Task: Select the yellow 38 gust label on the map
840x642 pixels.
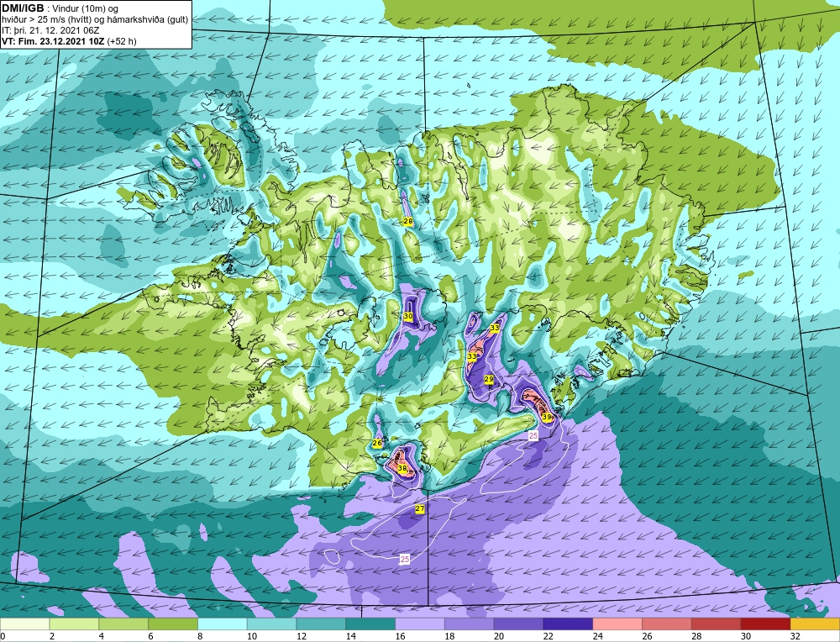Action: click(402, 468)
